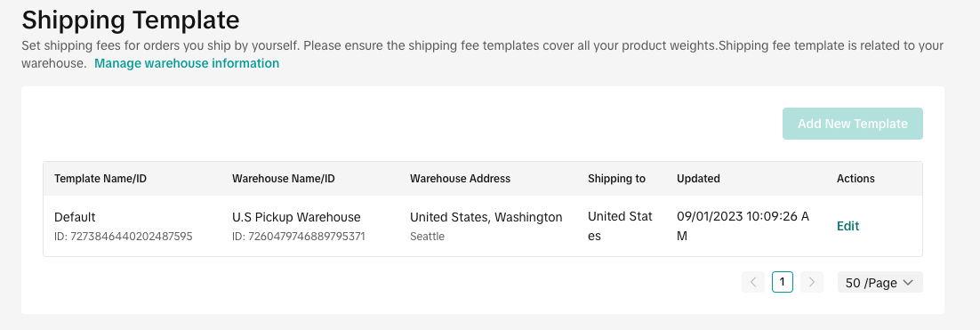
Task: Open Manage warehouse information link
Action: click(187, 63)
